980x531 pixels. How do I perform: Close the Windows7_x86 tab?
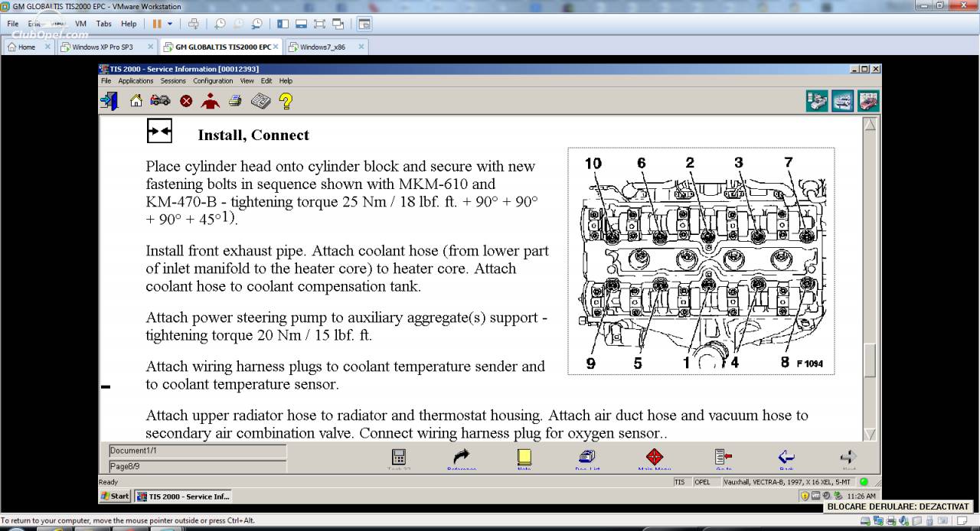click(361, 47)
